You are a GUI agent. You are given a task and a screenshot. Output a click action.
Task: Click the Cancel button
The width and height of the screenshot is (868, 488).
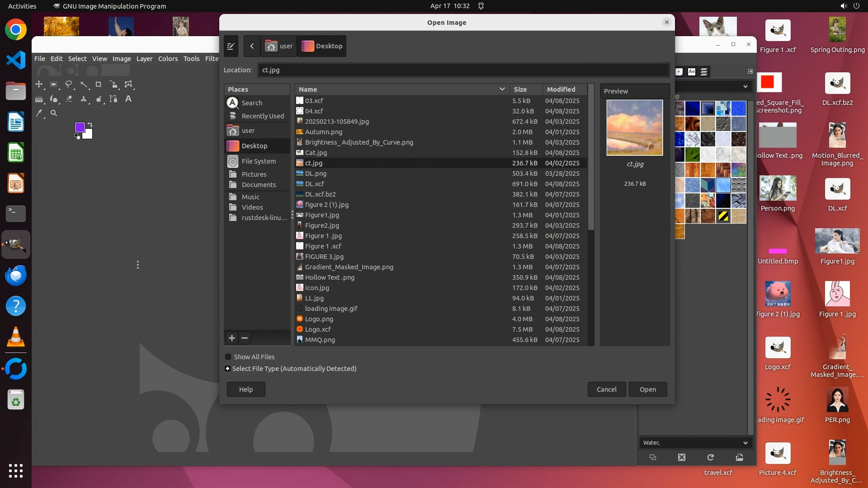pos(606,389)
